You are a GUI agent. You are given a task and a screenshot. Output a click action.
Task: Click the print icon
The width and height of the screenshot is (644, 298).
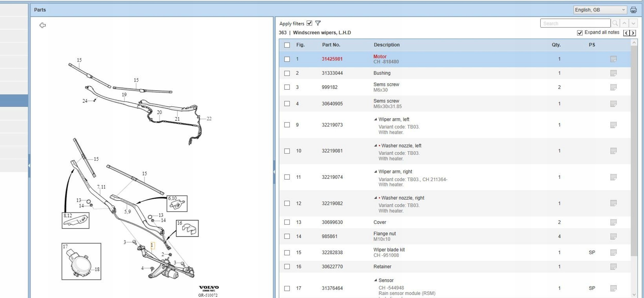[x=633, y=10]
